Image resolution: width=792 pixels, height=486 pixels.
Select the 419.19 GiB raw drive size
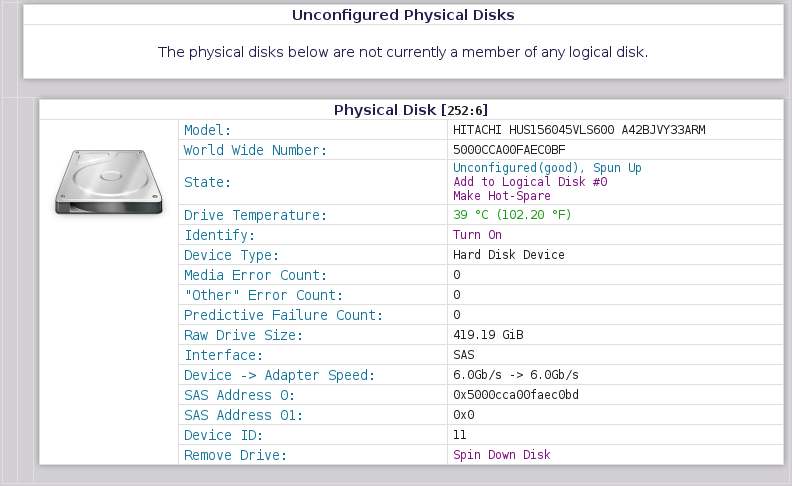[489, 335]
